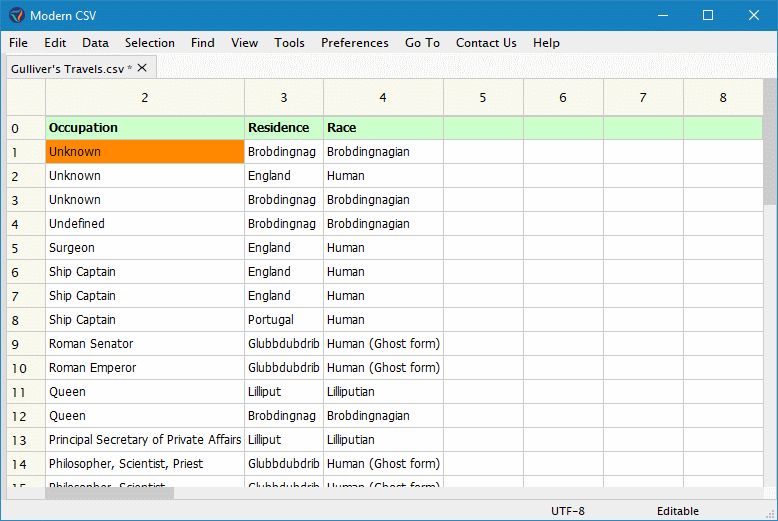This screenshot has width=778, height=521.
Task: Open the Go To menu
Action: [422, 43]
